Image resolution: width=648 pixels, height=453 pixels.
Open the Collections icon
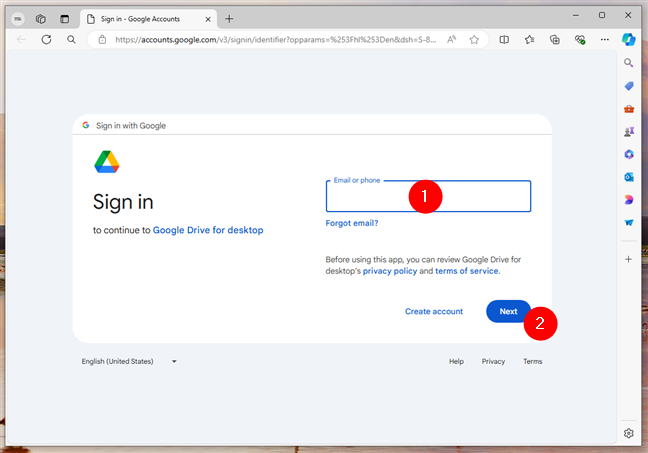(555, 40)
